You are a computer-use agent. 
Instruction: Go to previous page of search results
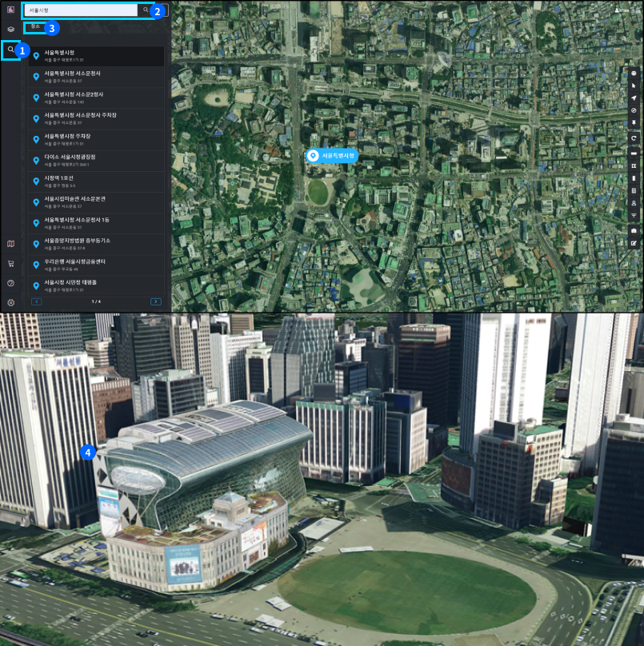(x=37, y=301)
